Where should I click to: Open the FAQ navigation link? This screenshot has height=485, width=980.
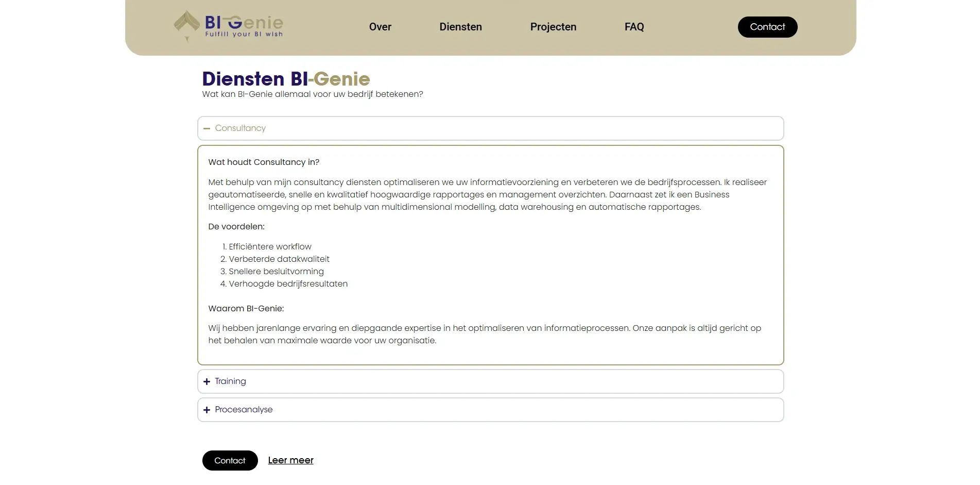pos(634,27)
